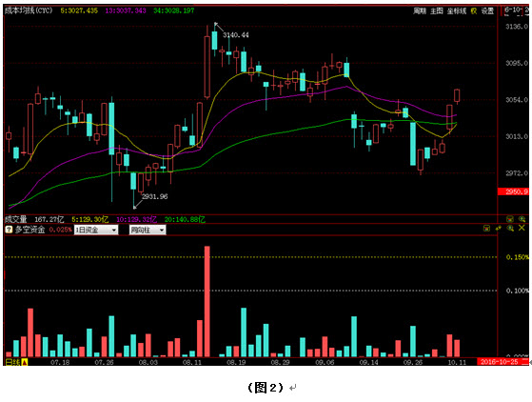Viewport: 532px width, 402px height.
Task: Click the up arrow next to 日线
Action: (x=25, y=362)
